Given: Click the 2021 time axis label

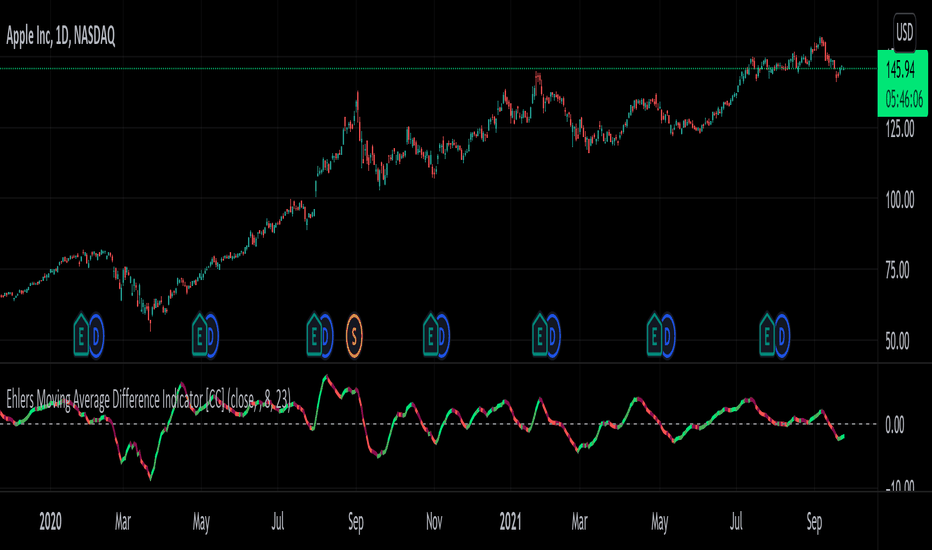Looking at the screenshot, I should coord(511,522).
